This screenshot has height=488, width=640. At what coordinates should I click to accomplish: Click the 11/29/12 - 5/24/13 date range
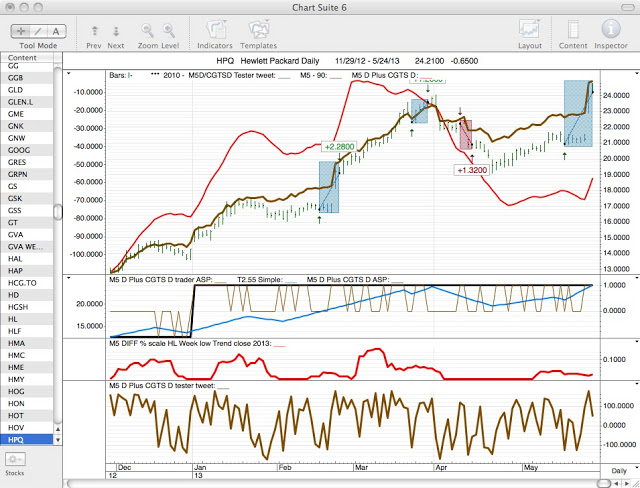click(x=367, y=61)
